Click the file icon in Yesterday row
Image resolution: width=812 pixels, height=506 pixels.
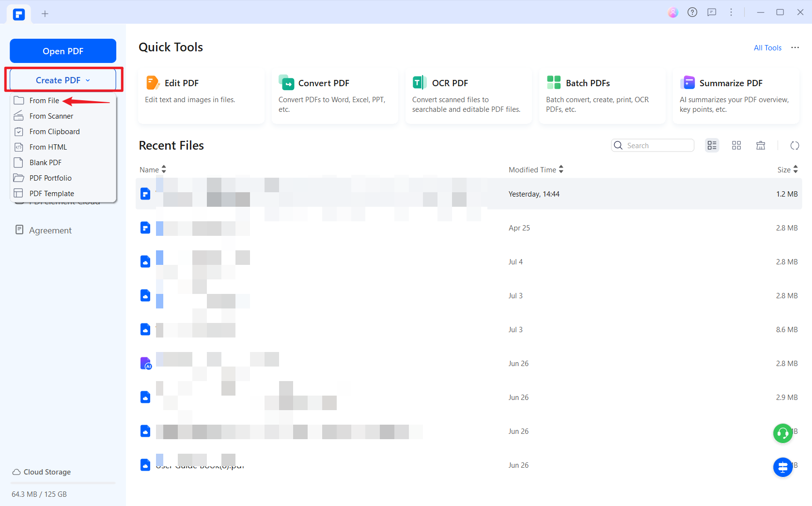coord(145,194)
